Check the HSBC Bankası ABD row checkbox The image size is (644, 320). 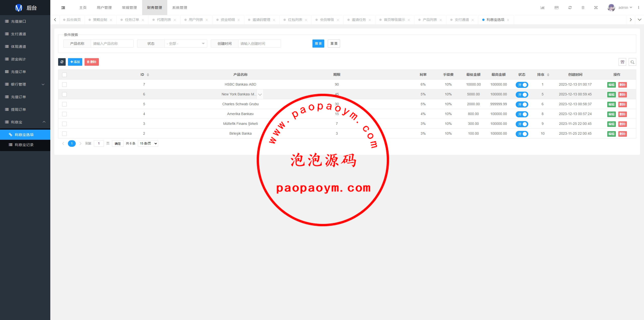(x=64, y=85)
